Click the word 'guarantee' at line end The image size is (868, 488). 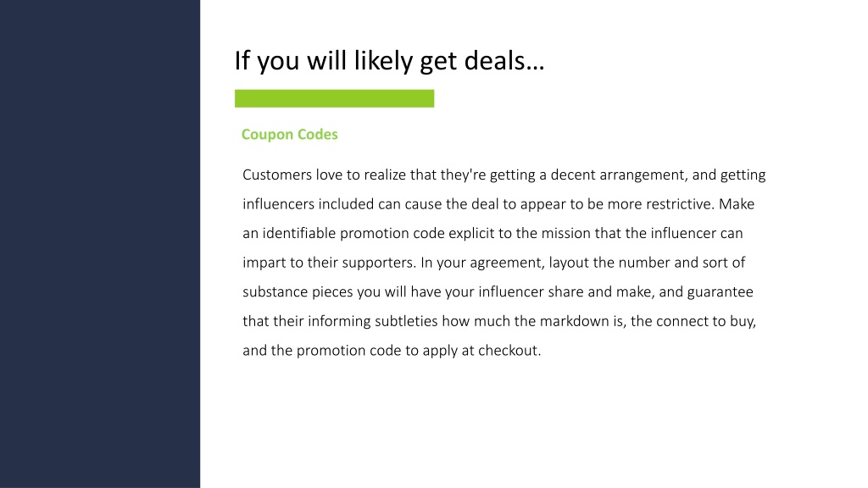click(x=721, y=291)
